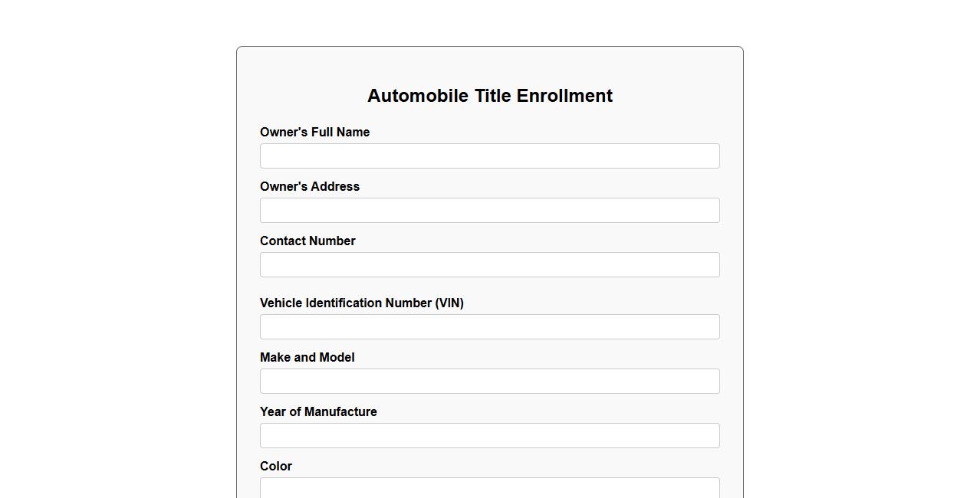
Task: Focus the Make and Model field
Action: pos(489,382)
